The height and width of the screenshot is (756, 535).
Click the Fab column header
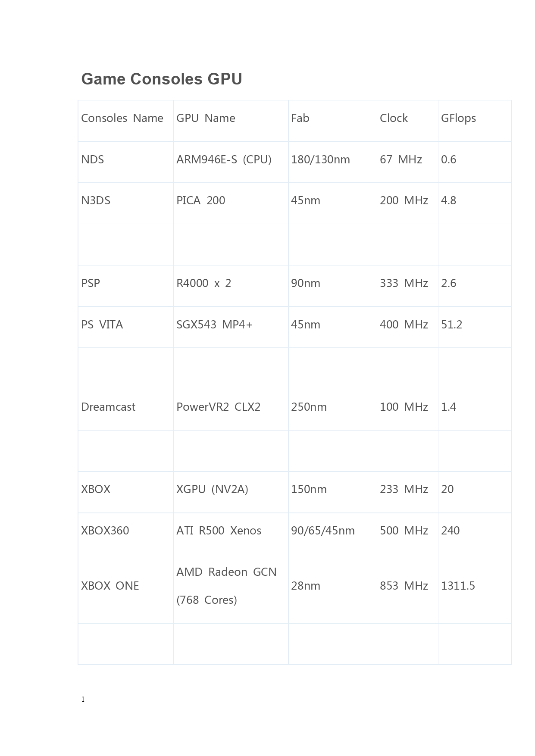[333, 121]
